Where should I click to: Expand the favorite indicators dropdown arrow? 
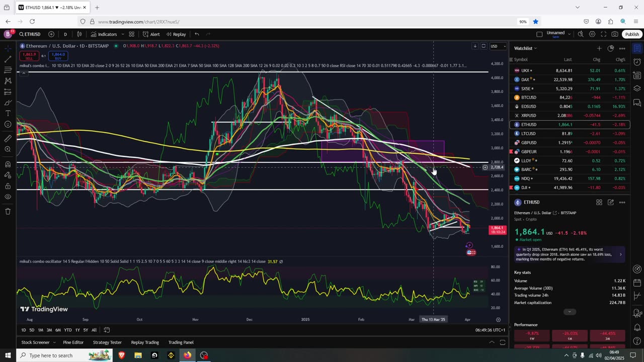click(123, 34)
